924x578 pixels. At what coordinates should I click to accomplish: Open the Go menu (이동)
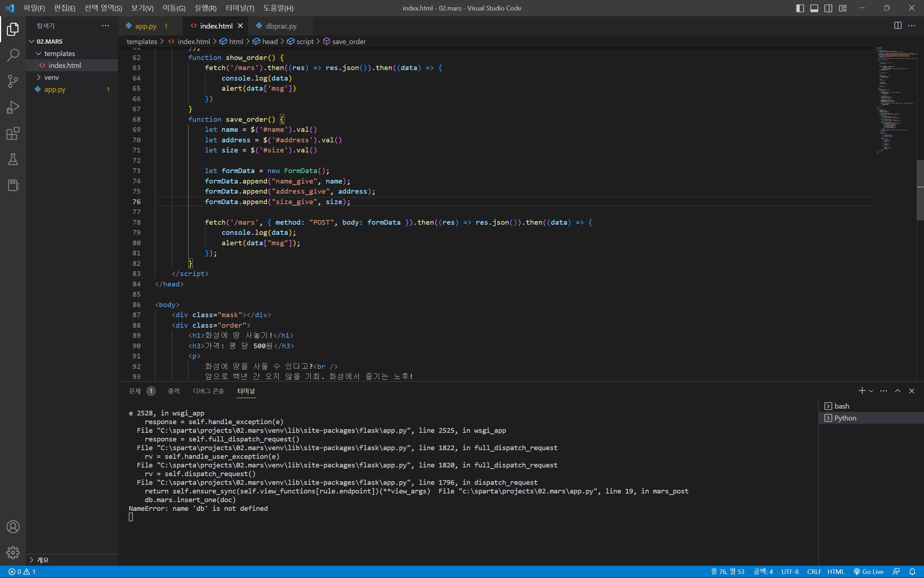174,8
